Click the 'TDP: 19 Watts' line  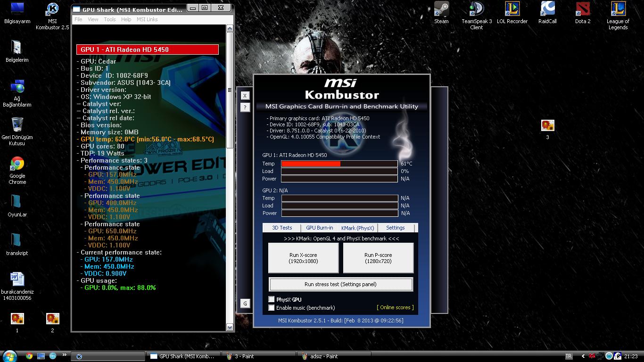(100, 153)
